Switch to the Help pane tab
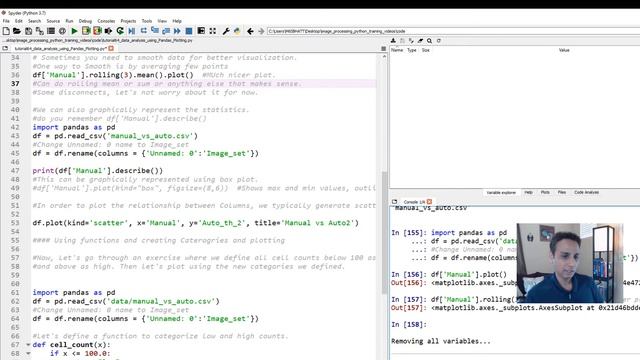 coord(528,192)
